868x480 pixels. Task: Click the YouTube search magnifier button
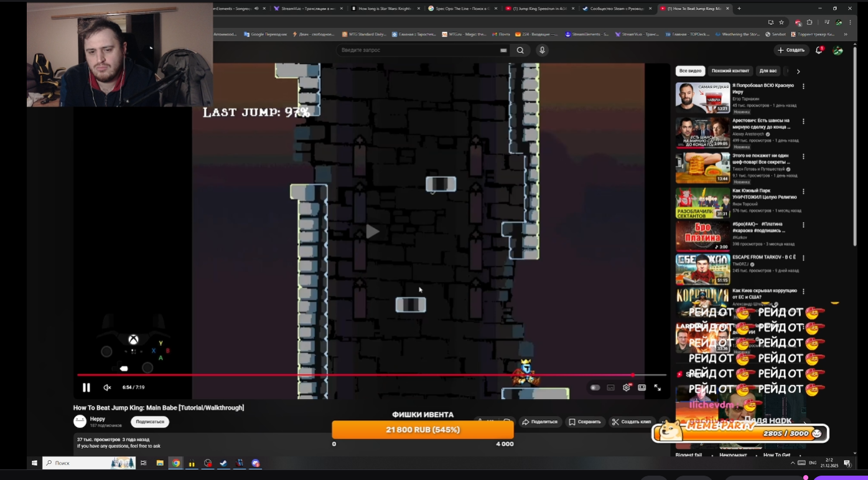click(x=520, y=50)
